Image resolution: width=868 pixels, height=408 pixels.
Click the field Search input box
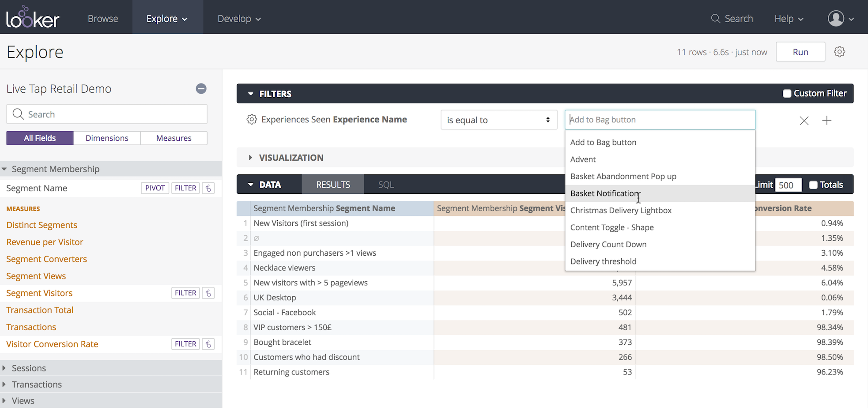pos(107,114)
